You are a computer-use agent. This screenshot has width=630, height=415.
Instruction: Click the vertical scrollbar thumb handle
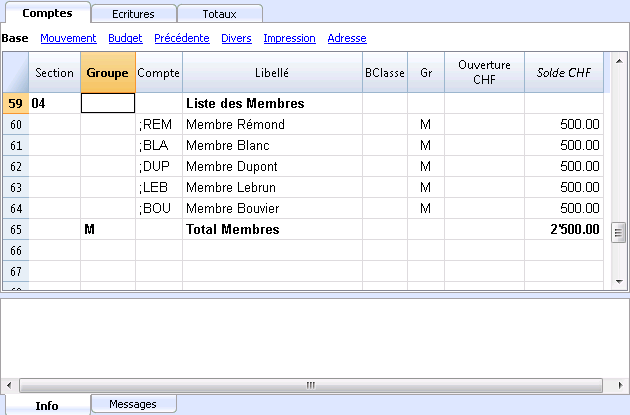click(619, 233)
